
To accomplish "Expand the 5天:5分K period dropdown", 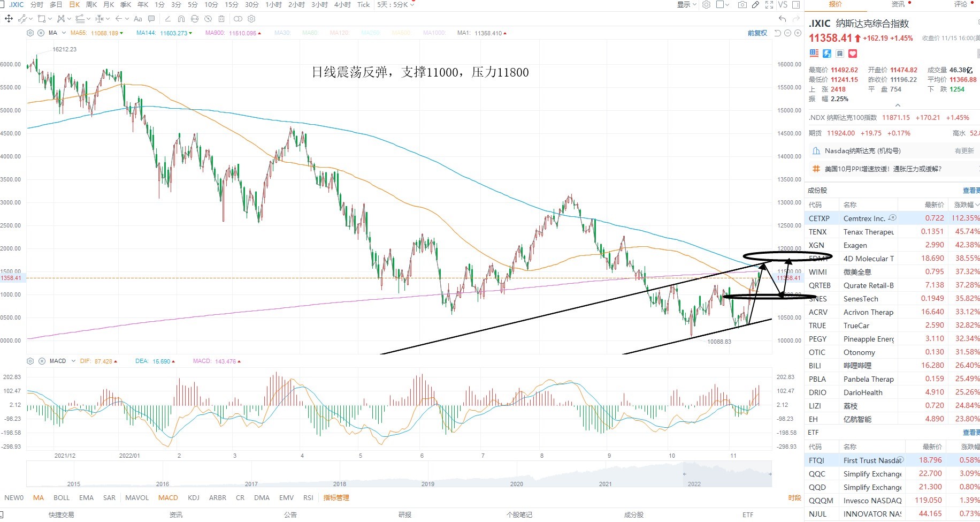I will (396, 5).
